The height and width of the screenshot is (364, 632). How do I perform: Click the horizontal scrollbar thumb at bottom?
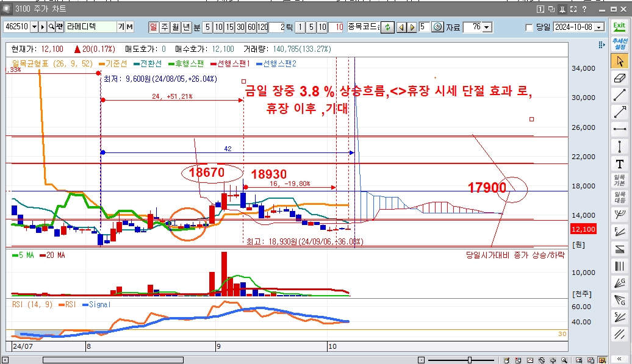113,360
